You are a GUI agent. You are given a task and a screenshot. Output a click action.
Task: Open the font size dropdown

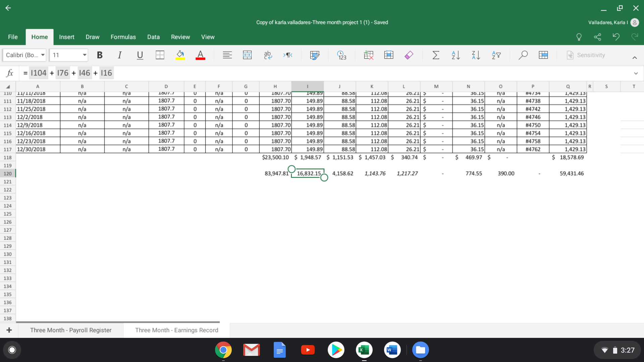(x=84, y=55)
